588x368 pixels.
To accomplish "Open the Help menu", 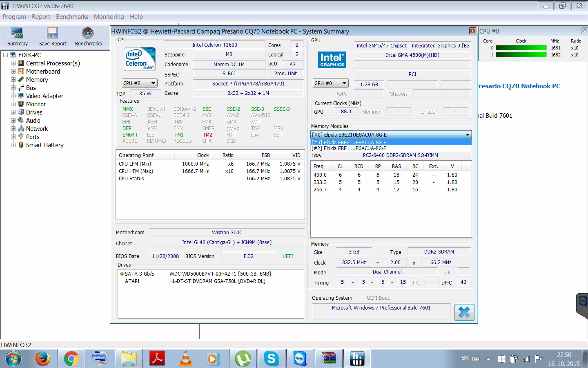I will (136, 17).
